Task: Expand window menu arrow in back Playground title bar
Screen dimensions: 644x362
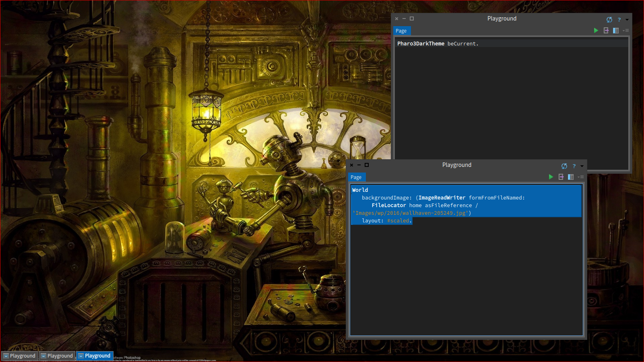Action: pos(627,20)
